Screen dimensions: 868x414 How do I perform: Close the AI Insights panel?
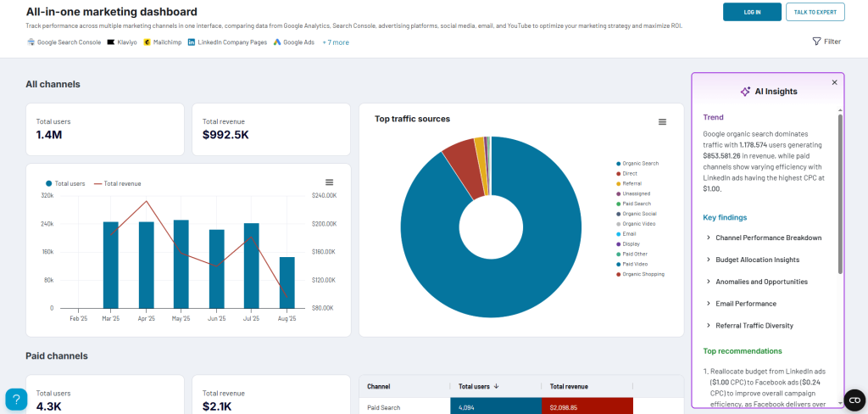click(x=834, y=82)
